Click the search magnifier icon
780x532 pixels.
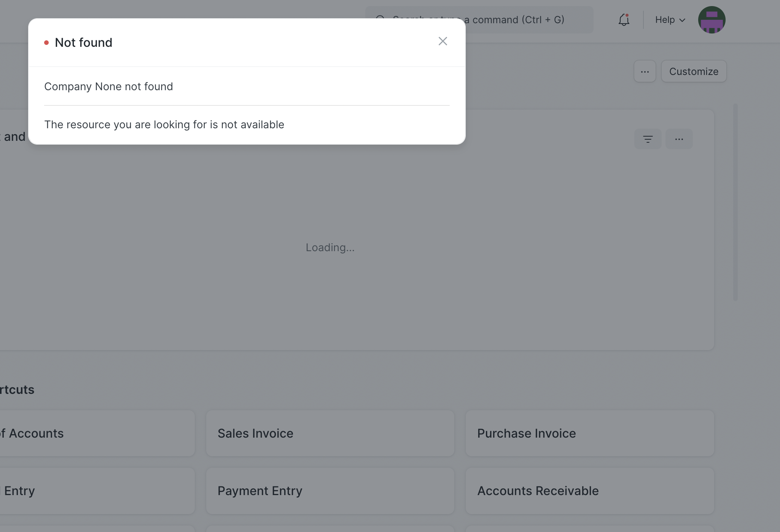380,19
